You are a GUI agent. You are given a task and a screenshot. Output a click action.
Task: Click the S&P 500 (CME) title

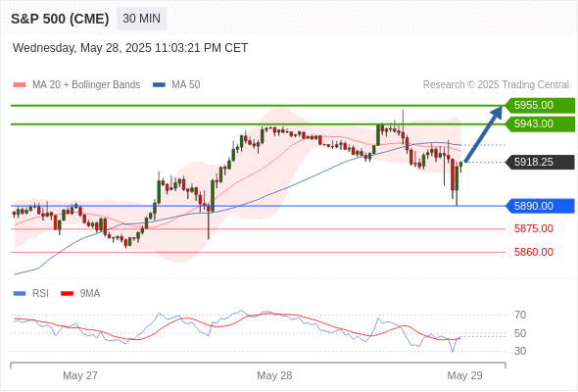pyautogui.click(x=60, y=19)
